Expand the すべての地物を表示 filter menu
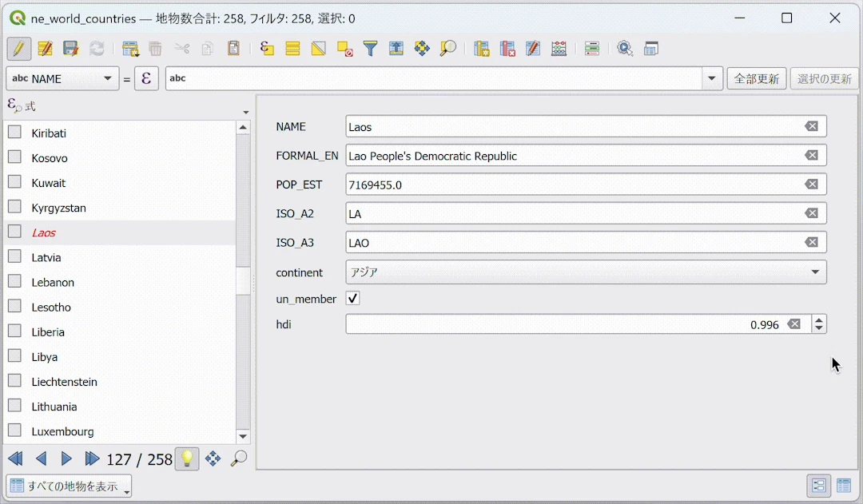The image size is (863, 504). point(69,486)
